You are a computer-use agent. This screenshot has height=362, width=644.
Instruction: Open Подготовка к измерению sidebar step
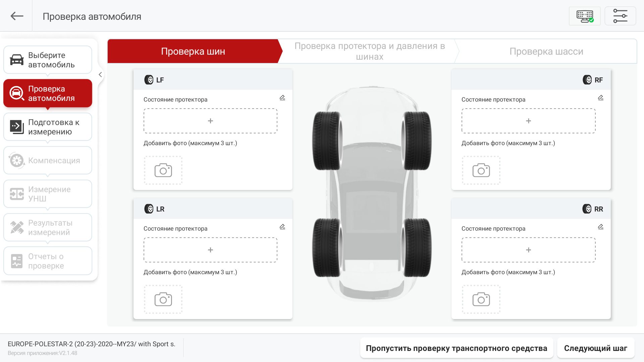click(48, 127)
